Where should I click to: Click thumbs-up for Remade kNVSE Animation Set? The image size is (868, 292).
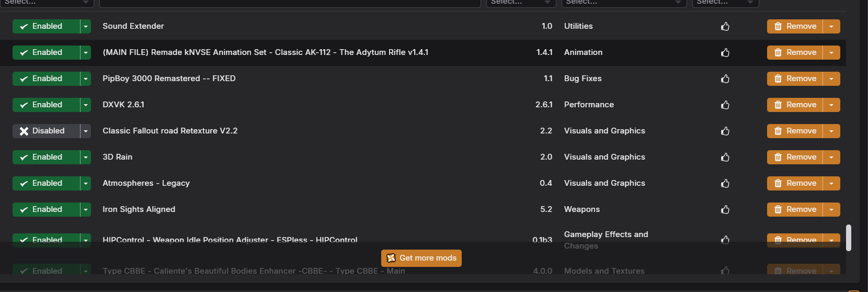click(x=725, y=52)
